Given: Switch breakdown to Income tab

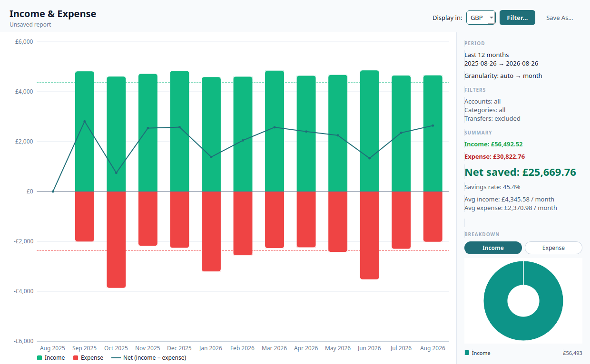Looking at the screenshot, I should pos(493,248).
